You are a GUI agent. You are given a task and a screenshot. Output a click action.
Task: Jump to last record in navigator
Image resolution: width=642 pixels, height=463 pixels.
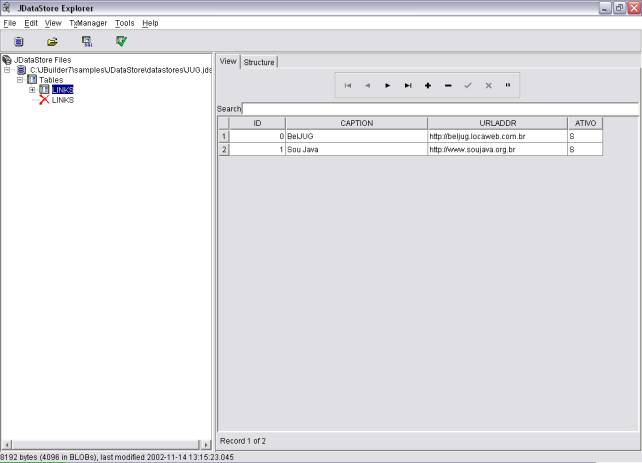408,86
